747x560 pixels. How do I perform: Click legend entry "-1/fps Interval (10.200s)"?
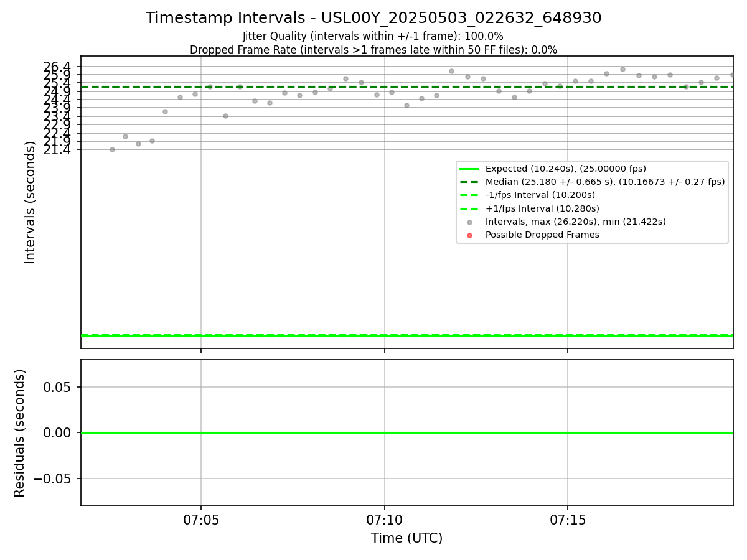540,195
